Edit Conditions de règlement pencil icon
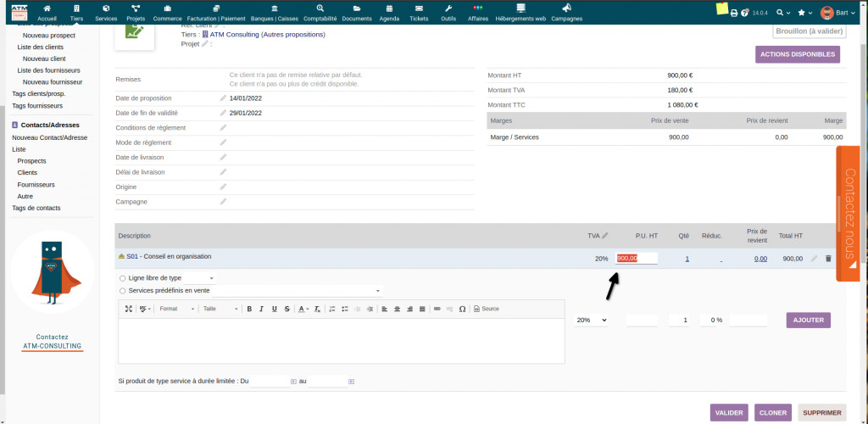868x424 pixels. 223,128
